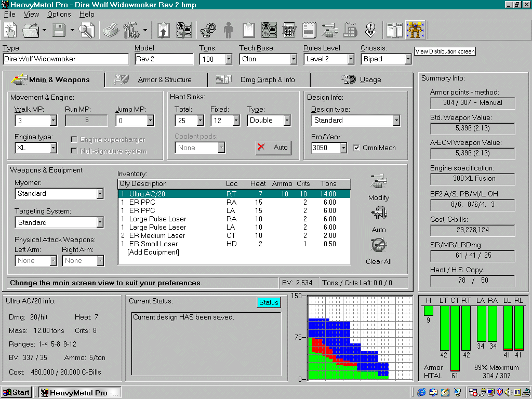
Task: Click the floppy disk Save icon
Action: (59, 30)
